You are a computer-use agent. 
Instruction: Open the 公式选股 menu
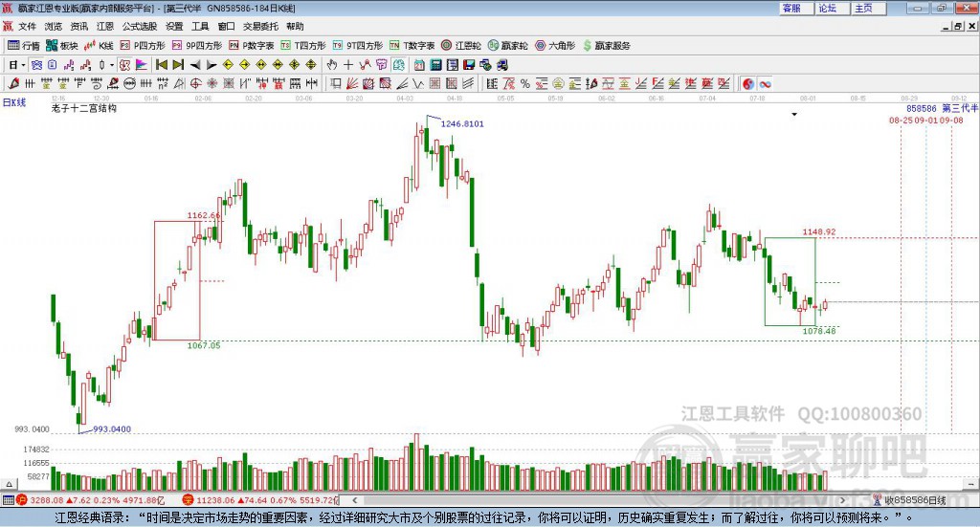pos(140,26)
